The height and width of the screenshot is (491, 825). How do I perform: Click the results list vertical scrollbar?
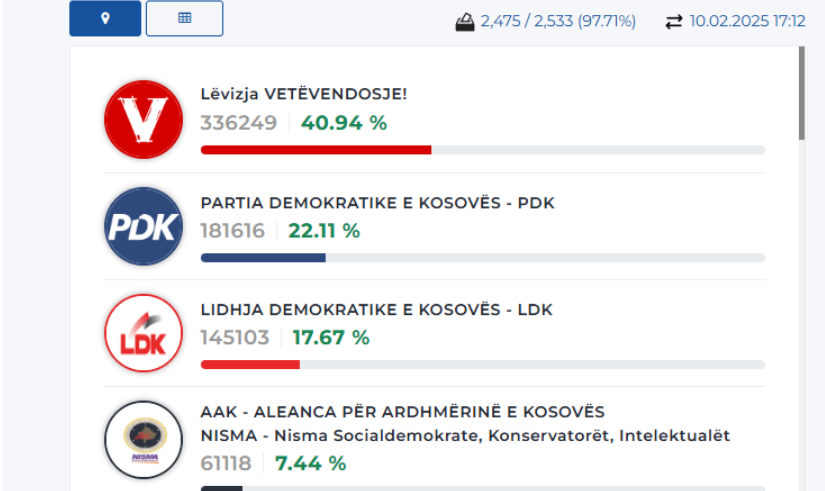pyautogui.click(x=801, y=94)
